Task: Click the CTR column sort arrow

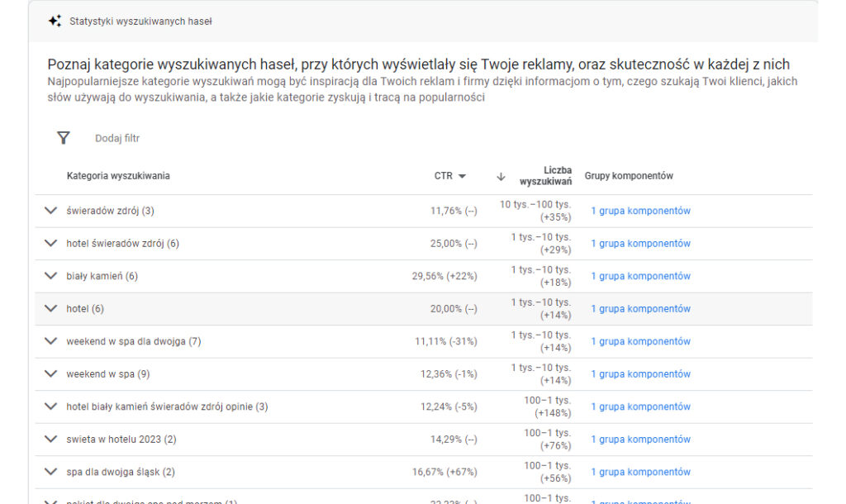Action: 462,176
